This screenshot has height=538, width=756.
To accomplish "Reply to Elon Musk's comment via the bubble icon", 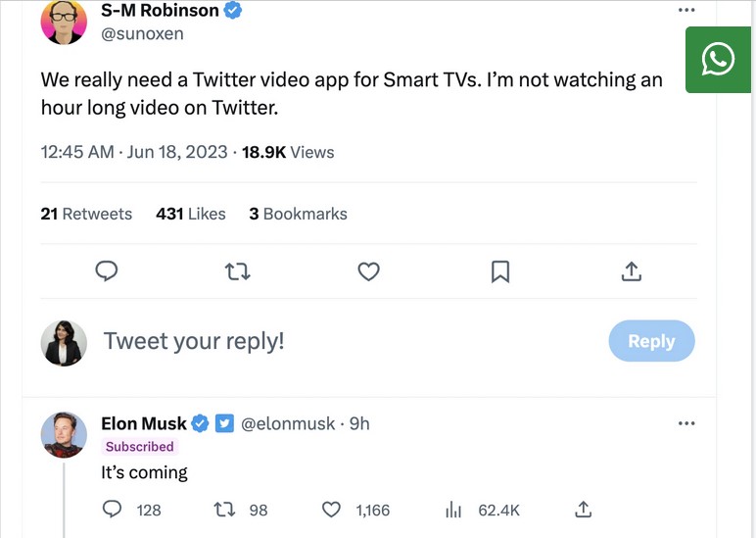I will 113,510.
